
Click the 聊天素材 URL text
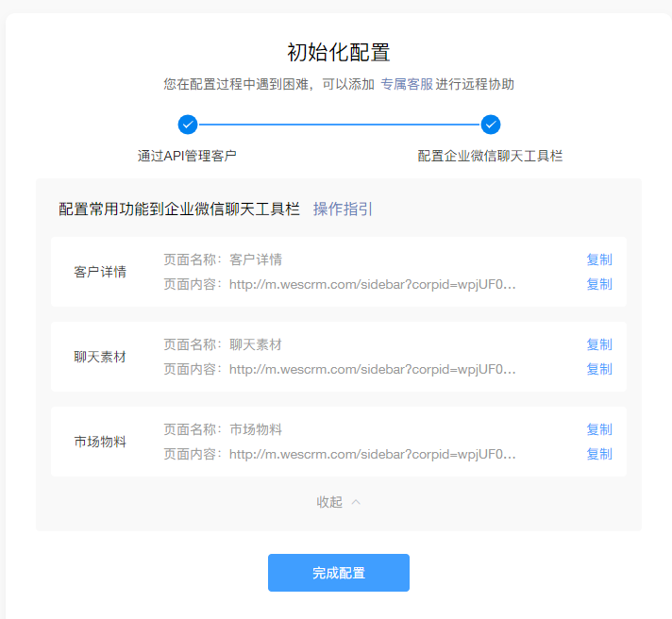pos(373,369)
